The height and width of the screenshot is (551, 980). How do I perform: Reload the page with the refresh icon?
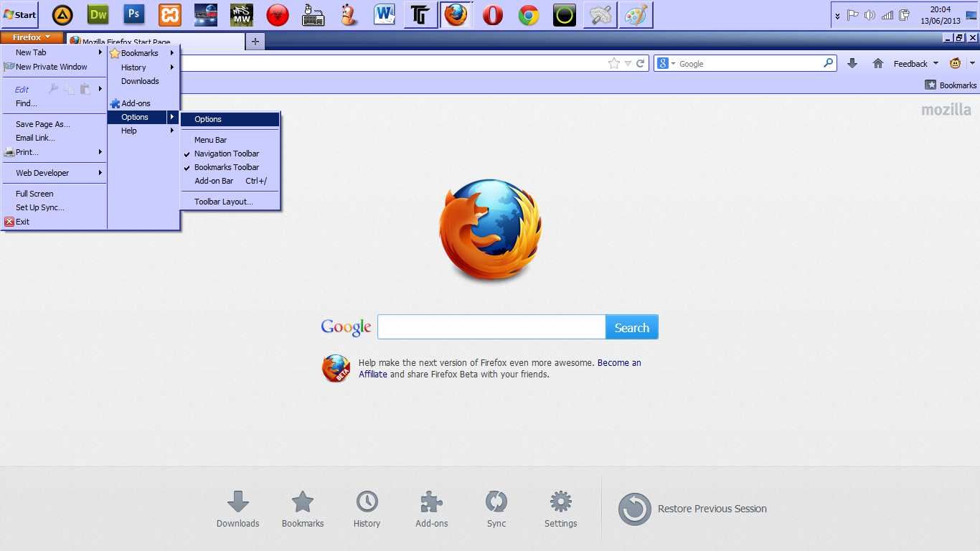tap(640, 63)
